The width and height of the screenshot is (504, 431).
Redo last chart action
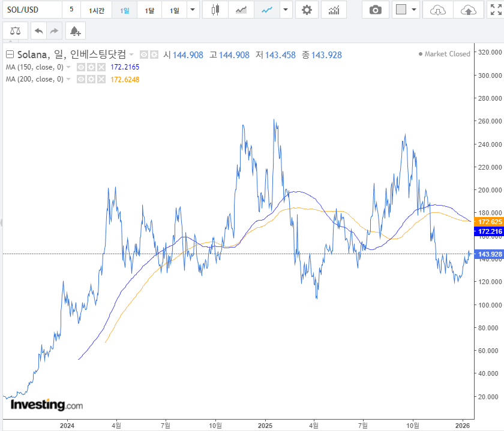pos(55,31)
